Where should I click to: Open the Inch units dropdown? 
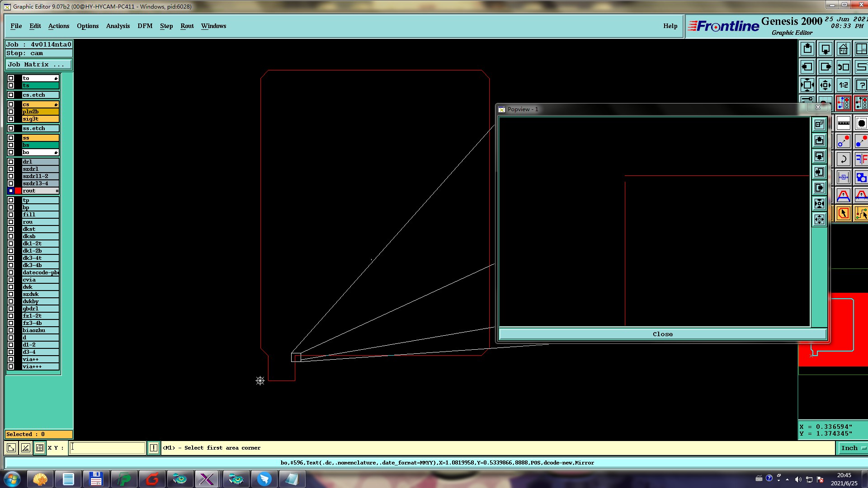pos(852,448)
